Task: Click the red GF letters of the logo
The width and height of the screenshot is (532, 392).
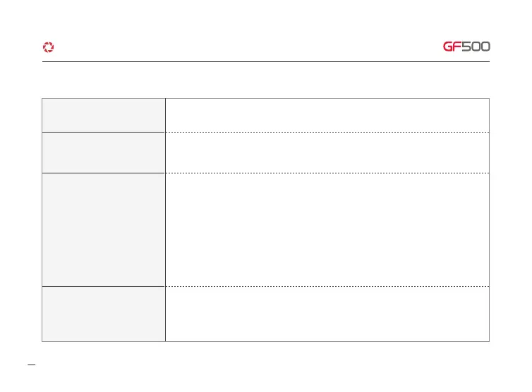Action: pos(452,47)
